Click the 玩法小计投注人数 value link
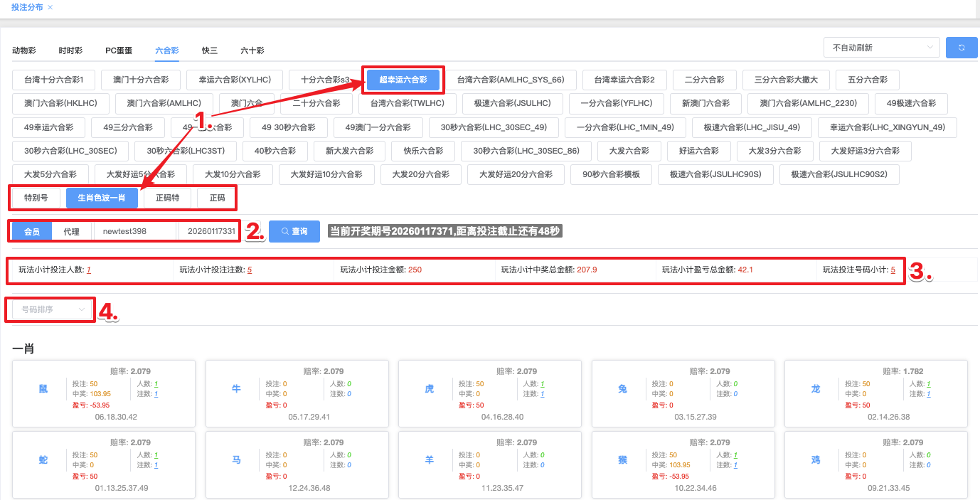980x500 pixels. (89, 270)
